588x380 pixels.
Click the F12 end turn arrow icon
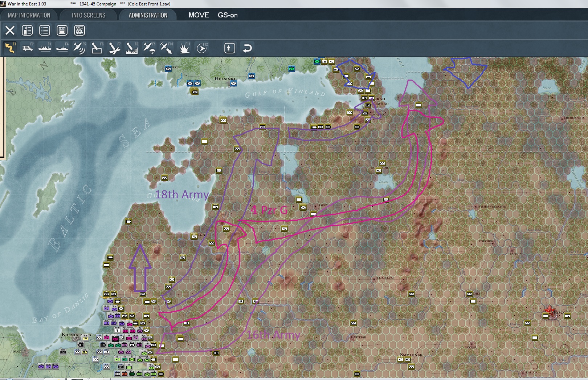(202, 48)
